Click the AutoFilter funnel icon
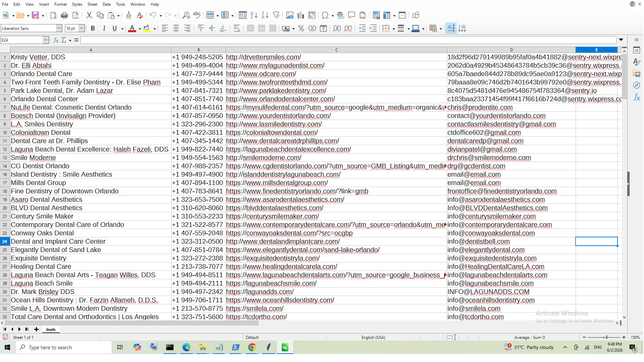Viewport: 644px width, 362px height. [x=276, y=15]
